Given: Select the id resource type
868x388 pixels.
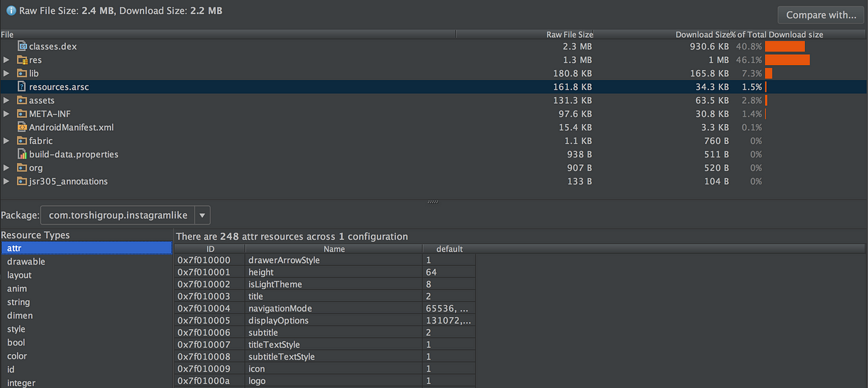Looking at the screenshot, I should [85, 370].
